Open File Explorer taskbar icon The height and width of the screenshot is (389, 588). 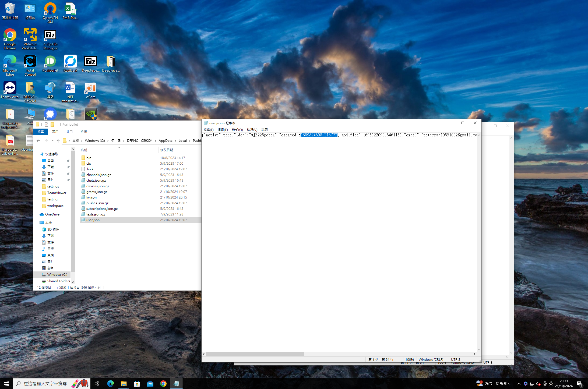pyautogui.click(x=124, y=384)
